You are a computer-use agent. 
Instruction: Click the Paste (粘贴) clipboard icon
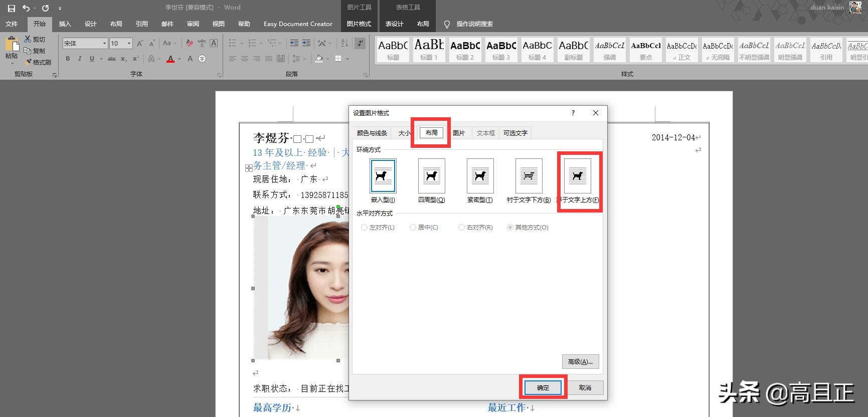(12, 44)
